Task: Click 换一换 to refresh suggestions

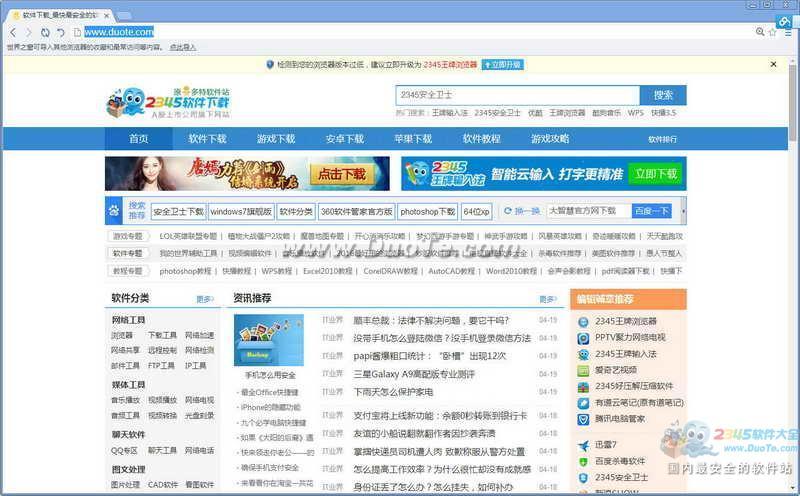Action: 522,211
